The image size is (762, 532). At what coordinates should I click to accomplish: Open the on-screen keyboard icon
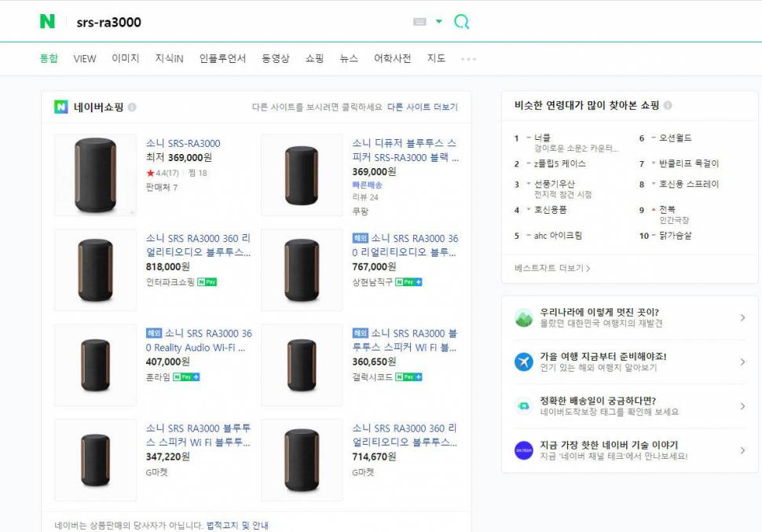[419, 21]
